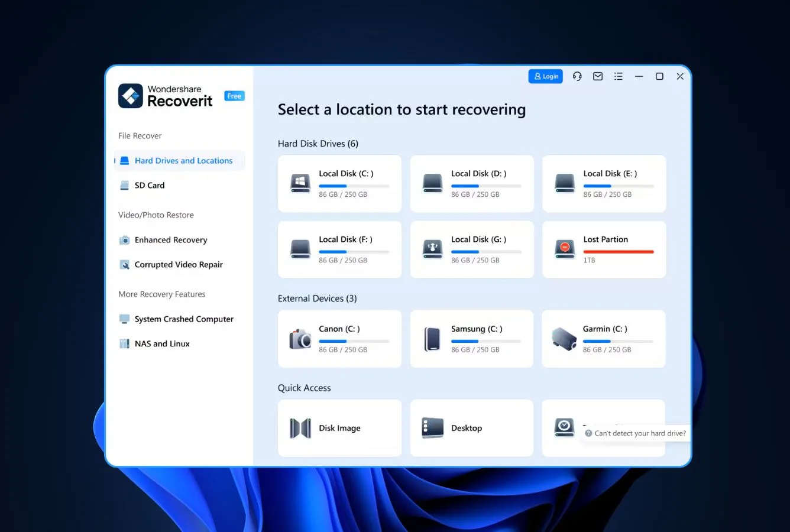Open the support headset icon
This screenshot has width=790, height=532.
coord(577,76)
